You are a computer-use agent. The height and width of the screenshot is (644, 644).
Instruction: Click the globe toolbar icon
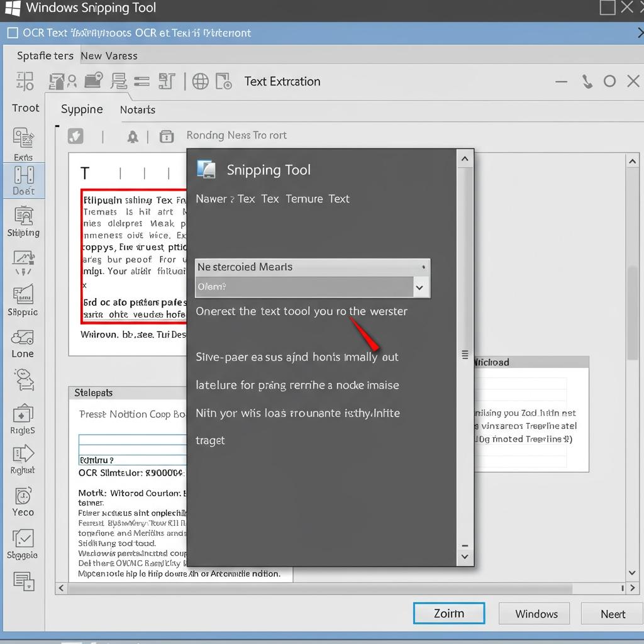[201, 81]
